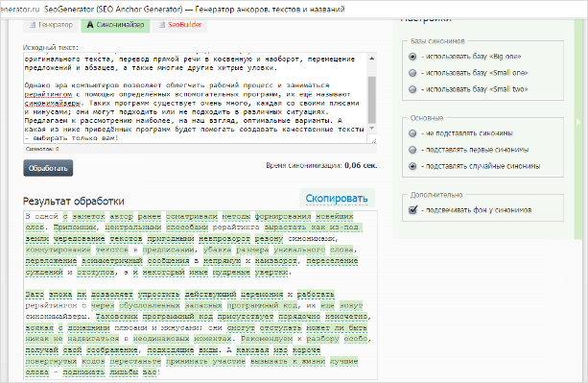
Task: Collapse settings panel with right-edge arrow
Action: pyautogui.click(x=578, y=122)
